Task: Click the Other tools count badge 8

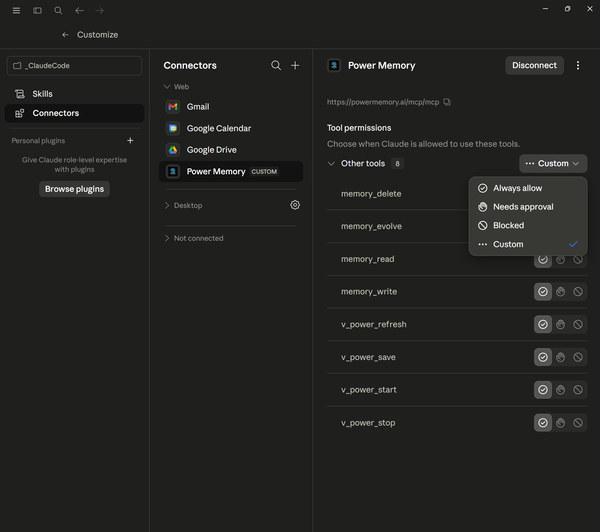Action: point(397,164)
